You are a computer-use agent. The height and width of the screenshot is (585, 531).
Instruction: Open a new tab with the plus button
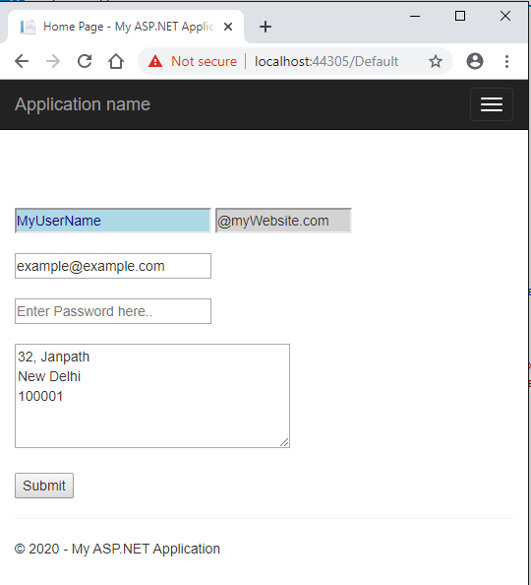[x=265, y=27]
